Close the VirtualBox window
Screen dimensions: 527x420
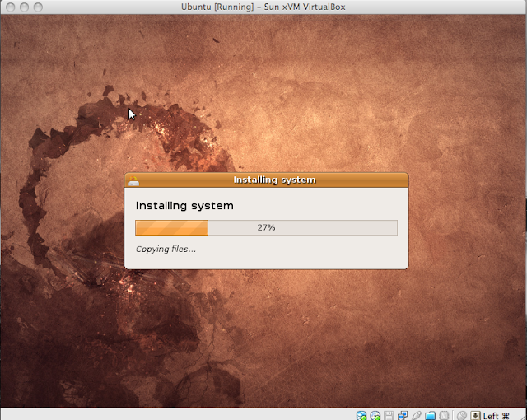pyautogui.click(x=11, y=7)
